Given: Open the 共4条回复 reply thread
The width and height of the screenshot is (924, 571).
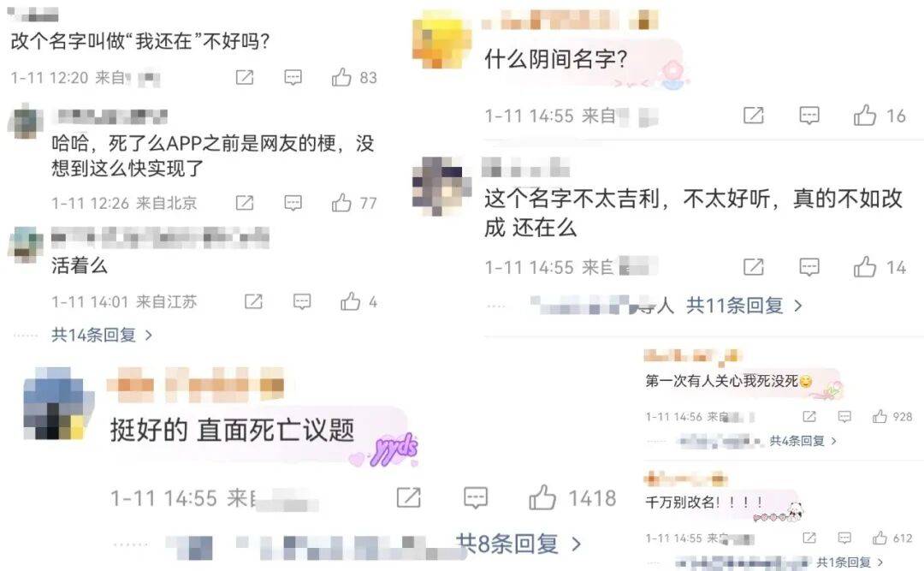Looking at the screenshot, I should (x=803, y=441).
